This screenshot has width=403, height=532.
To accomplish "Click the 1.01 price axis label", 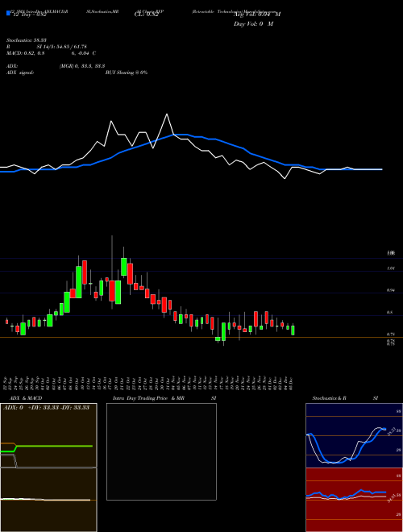I will pos(391,268).
